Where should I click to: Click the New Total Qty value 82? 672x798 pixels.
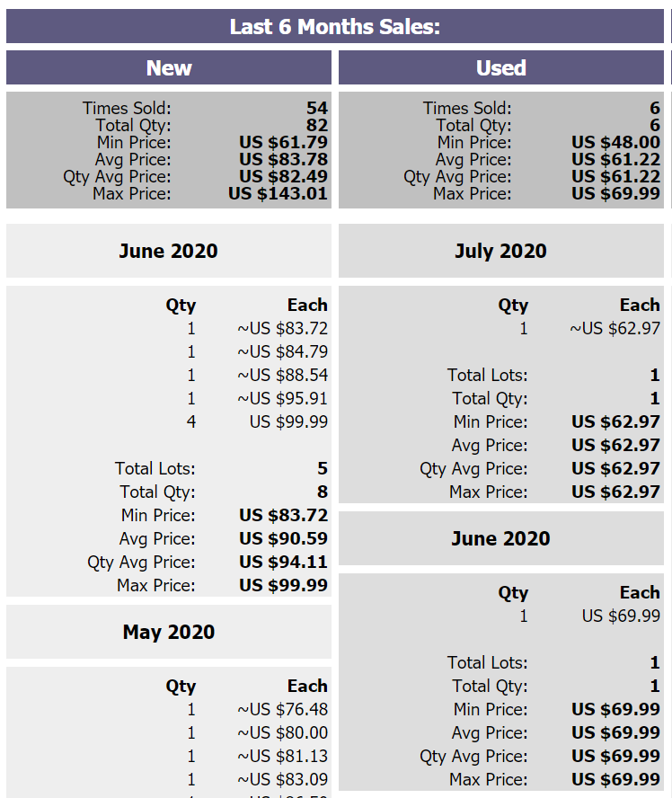click(x=316, y=126)
